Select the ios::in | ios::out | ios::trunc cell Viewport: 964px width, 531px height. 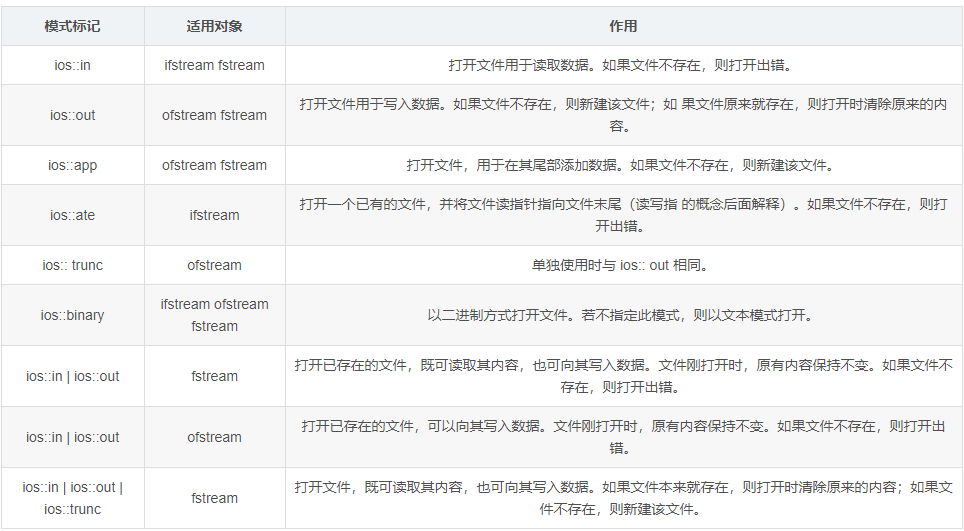73,498
